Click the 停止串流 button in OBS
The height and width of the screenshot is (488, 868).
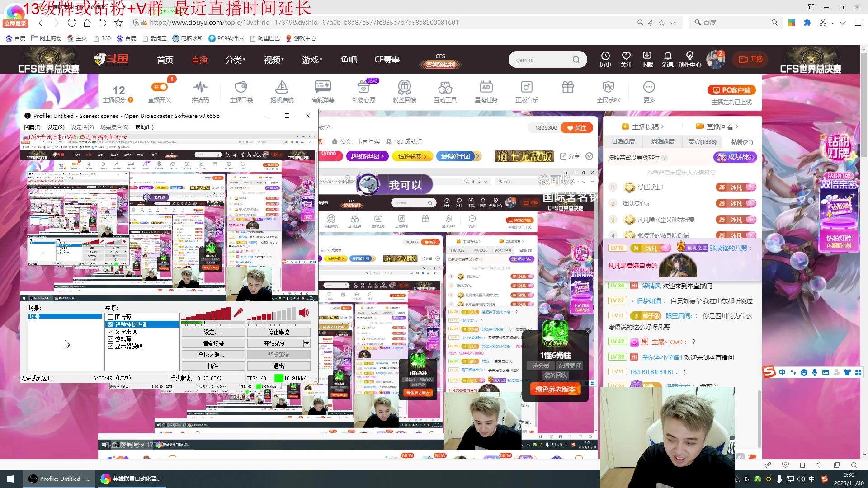click(278, 332)
